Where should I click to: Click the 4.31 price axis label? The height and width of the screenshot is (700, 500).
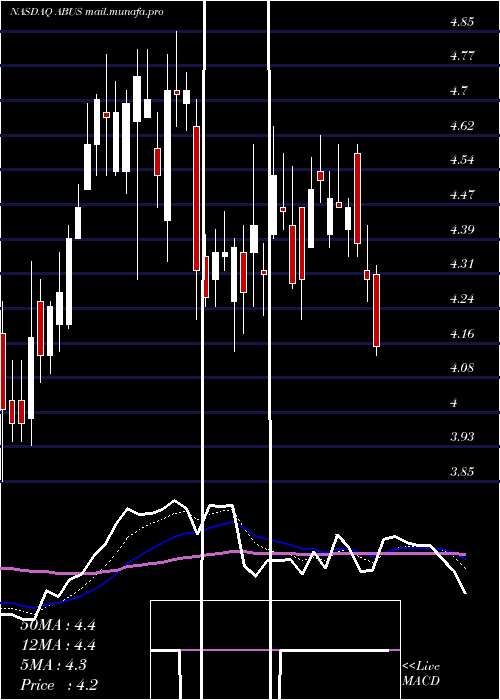point(462,264)
